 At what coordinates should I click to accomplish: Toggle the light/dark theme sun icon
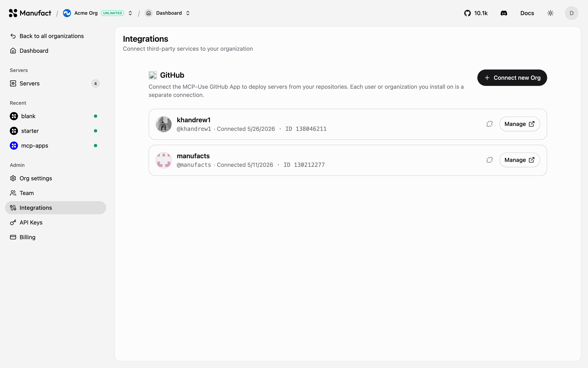[550, 13]
